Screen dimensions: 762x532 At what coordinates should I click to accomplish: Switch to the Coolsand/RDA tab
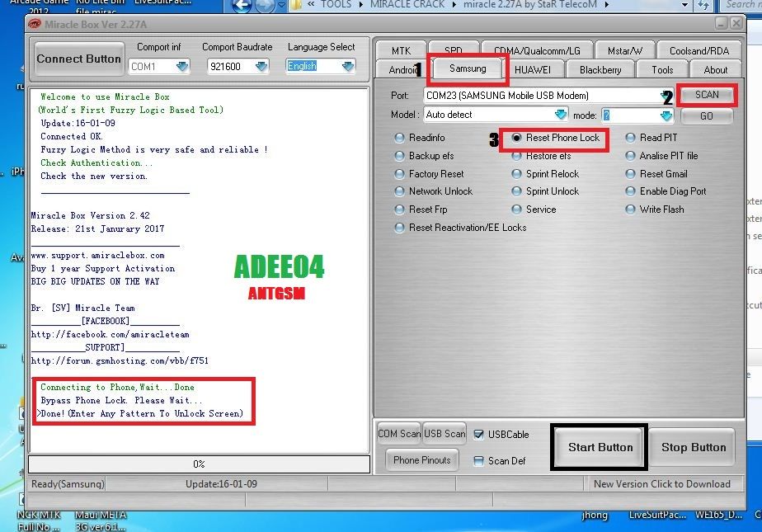[x=699, y=50]
